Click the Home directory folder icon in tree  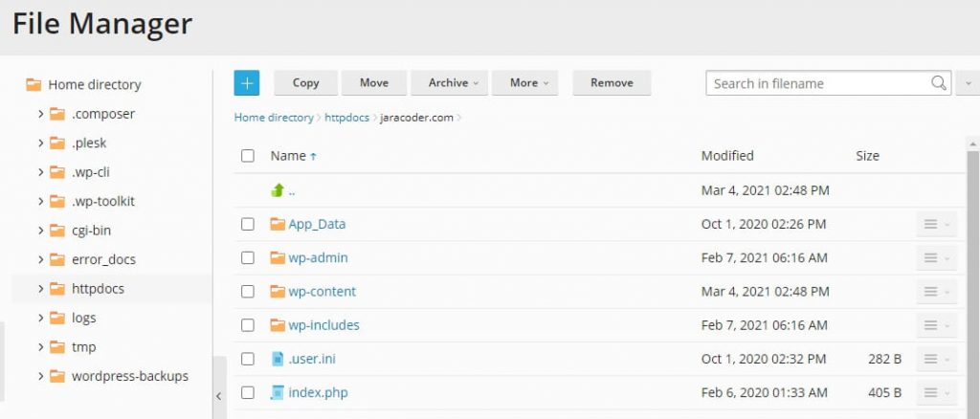coord(33,84)
